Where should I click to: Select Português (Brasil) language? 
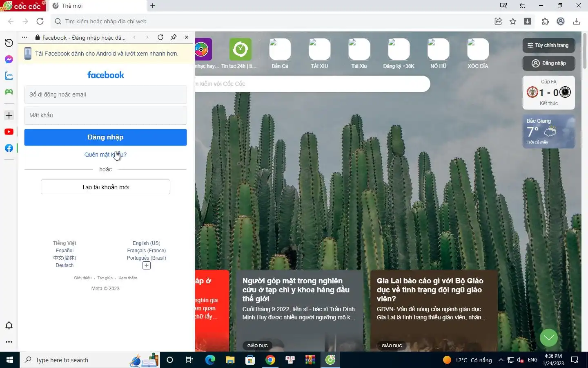(146, 258)
